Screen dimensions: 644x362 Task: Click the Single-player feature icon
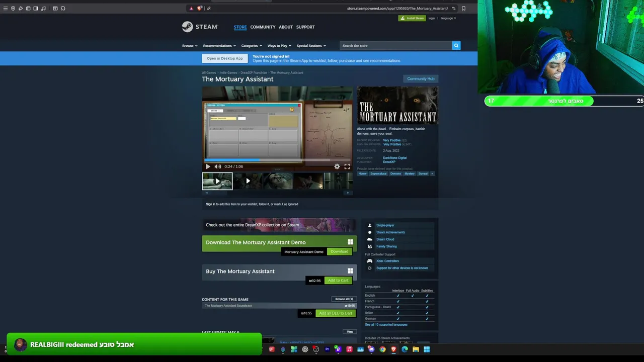pyautogui.click(x=370, y=225)
